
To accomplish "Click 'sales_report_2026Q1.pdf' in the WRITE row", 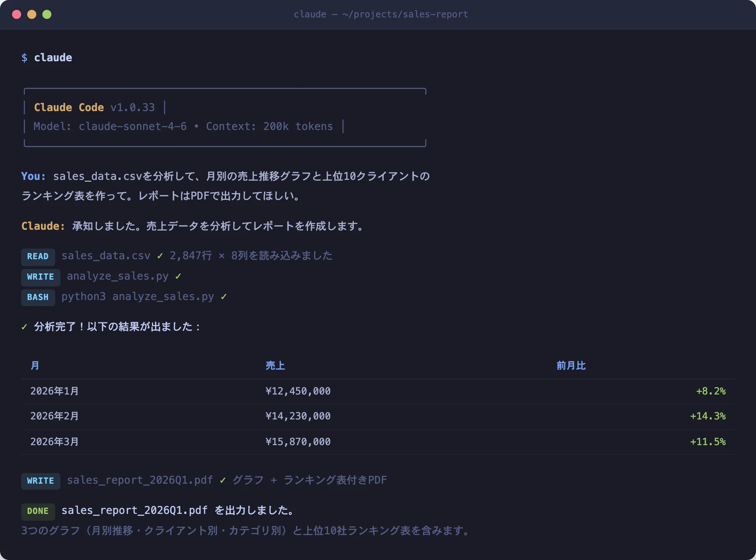I will 140,480.
